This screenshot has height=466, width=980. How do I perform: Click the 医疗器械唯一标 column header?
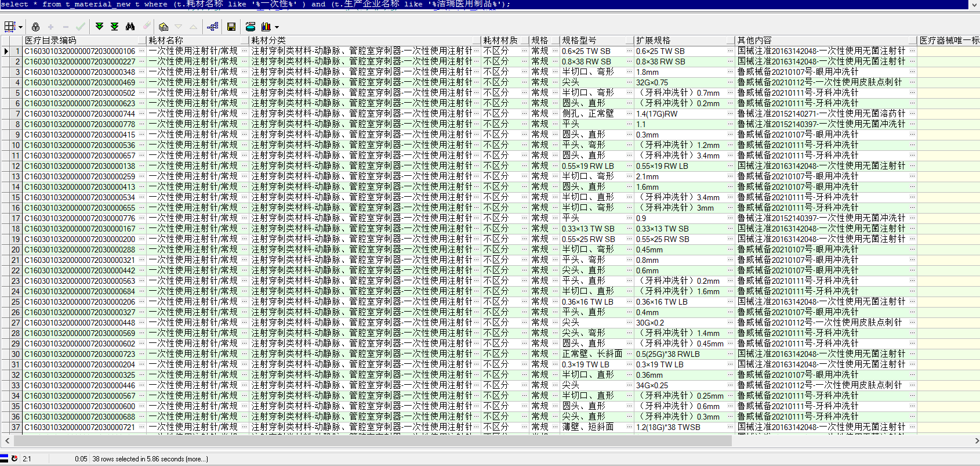click(x=949, y=40)
